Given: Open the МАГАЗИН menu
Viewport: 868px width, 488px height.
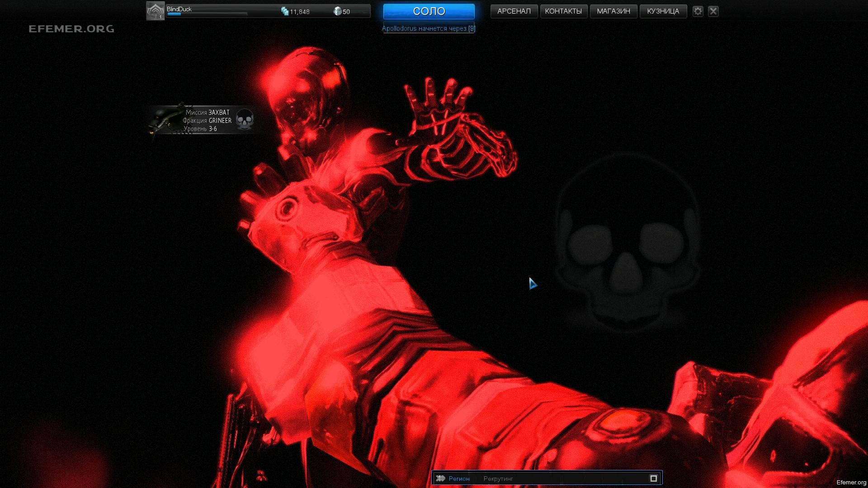Looking at the screenshot, I should pyautogui.click(x=613, y=11).
